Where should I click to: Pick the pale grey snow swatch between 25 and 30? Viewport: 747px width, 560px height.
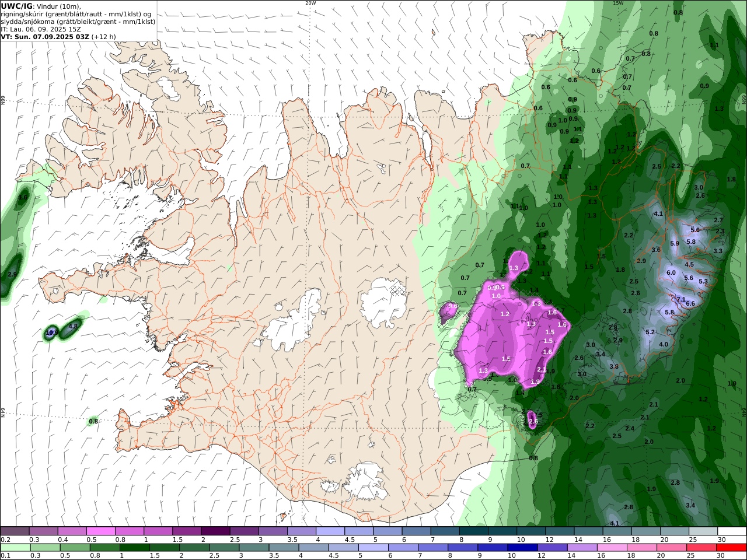click(x=703, y=531)
